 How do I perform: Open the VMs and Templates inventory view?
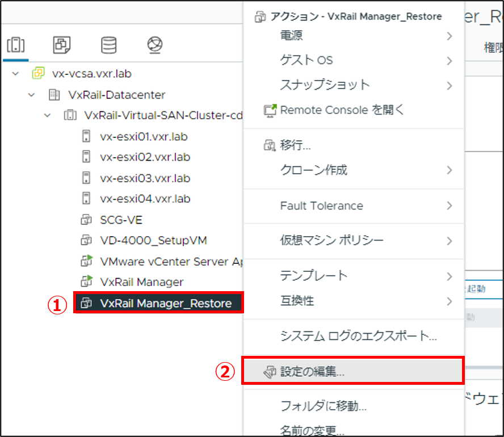(62, 45)
